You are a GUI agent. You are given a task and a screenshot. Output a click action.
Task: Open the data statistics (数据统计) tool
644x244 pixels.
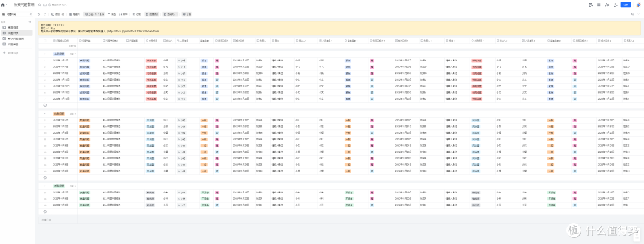(x=151, y=14)
